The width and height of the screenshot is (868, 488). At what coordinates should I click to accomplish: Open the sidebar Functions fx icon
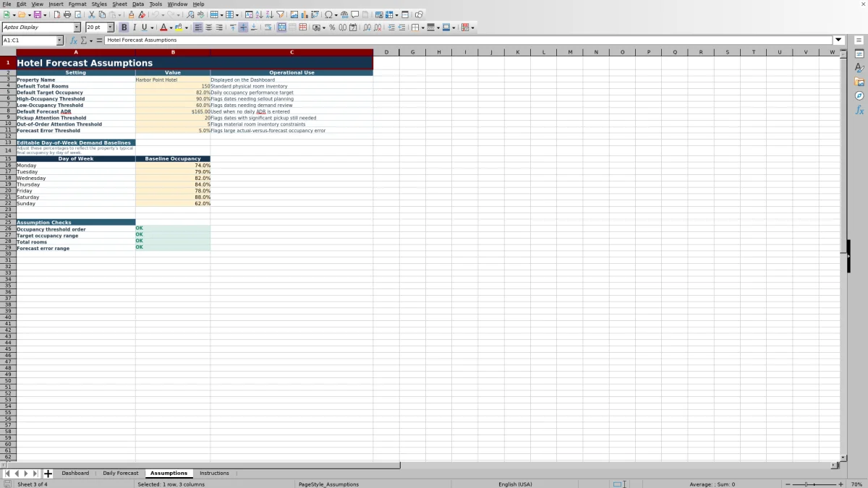point(859,110)
